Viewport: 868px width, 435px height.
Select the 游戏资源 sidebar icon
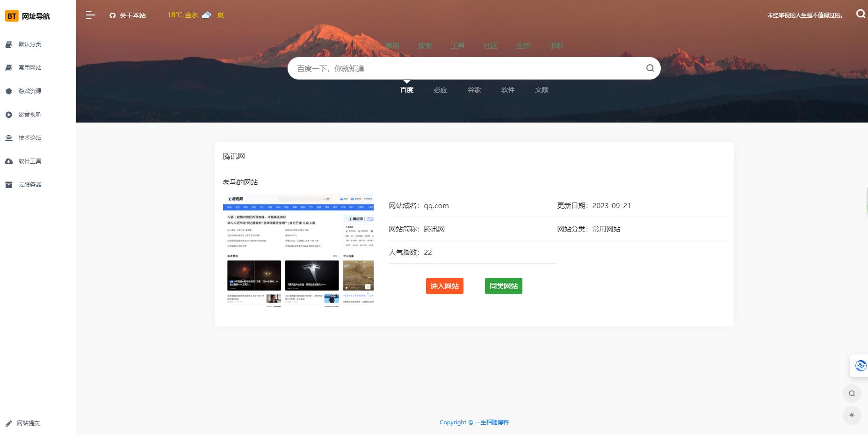[8, 91]
